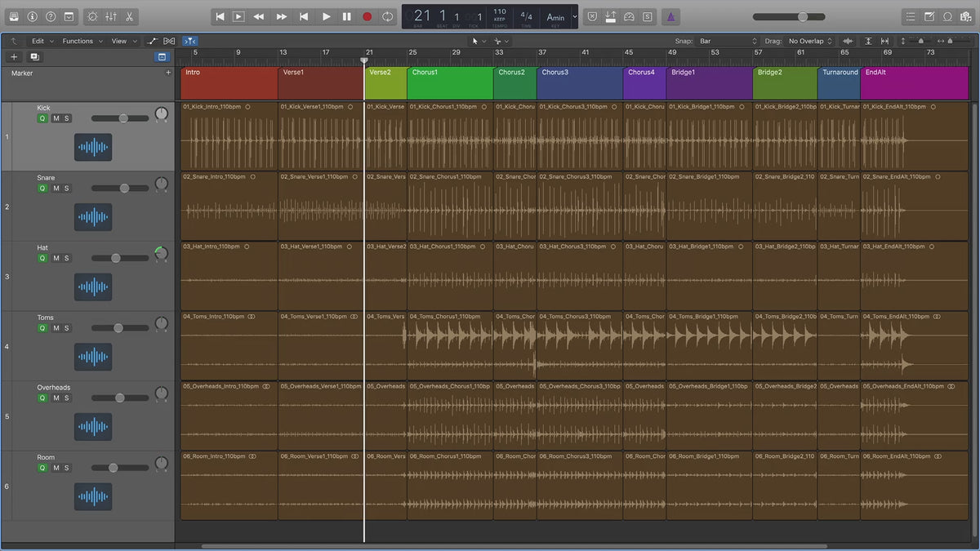Screen dimensions: 980x551
Task: Open the Library panel icon
Action: pos(14,16)
